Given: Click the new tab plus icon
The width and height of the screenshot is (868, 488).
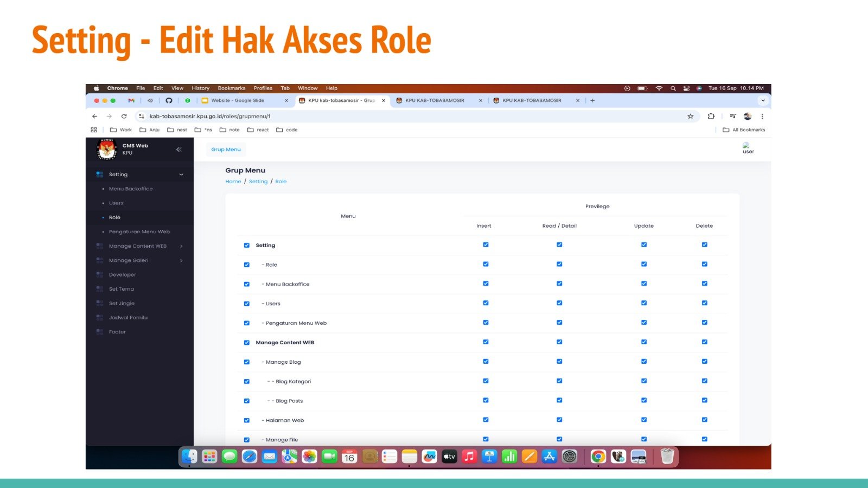Looking at the screenshot, I should 592,100.
